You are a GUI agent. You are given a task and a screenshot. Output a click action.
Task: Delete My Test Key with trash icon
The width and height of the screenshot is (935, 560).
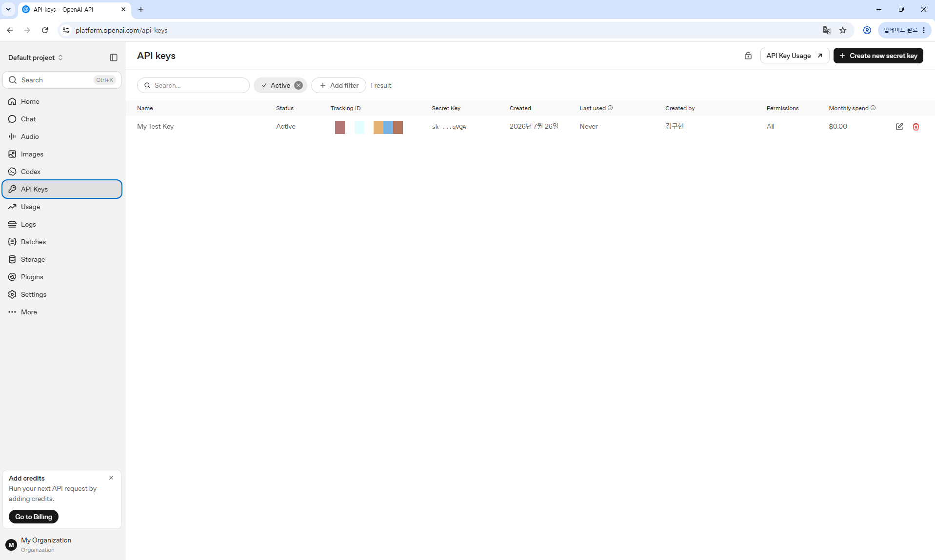pyautogui.click(x=916, y=127)
